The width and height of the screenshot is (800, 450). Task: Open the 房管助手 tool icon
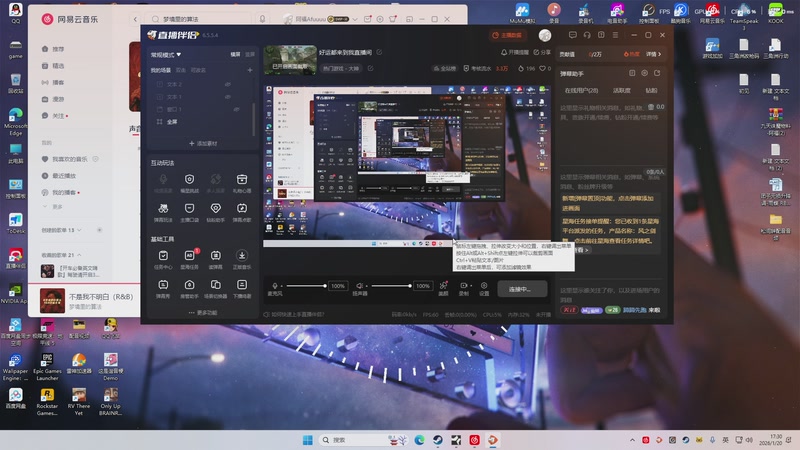189,288
